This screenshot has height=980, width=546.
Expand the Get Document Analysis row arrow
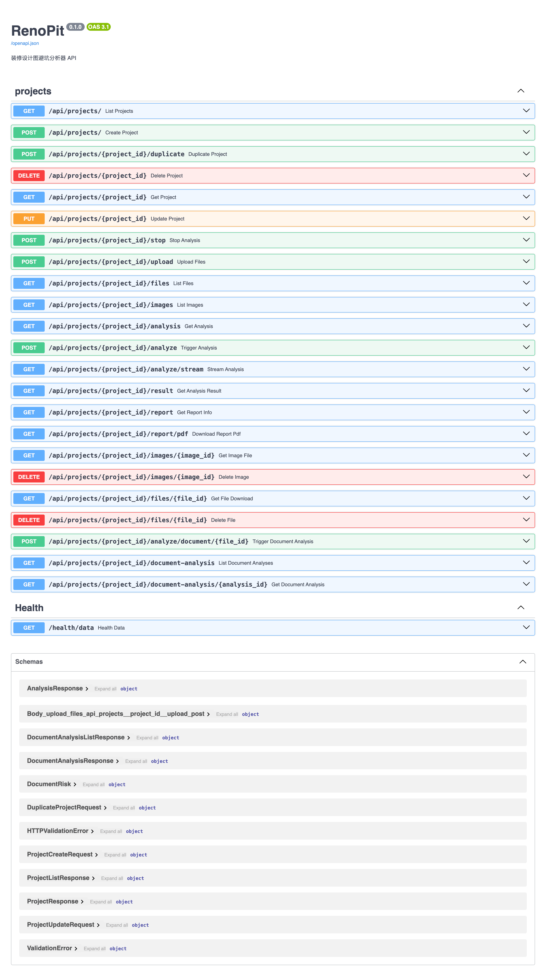pos(526,584)
